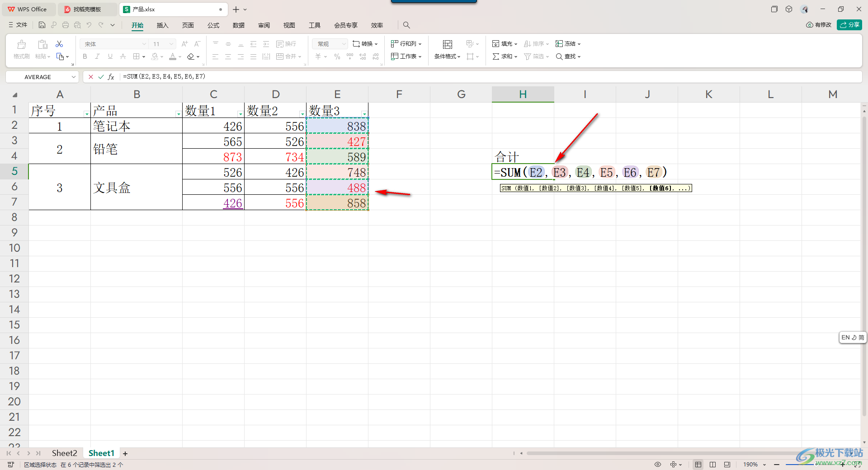The image size is (868, 470).
Task: Toggle center horizontal alignment
Action: tap(228, 56)
